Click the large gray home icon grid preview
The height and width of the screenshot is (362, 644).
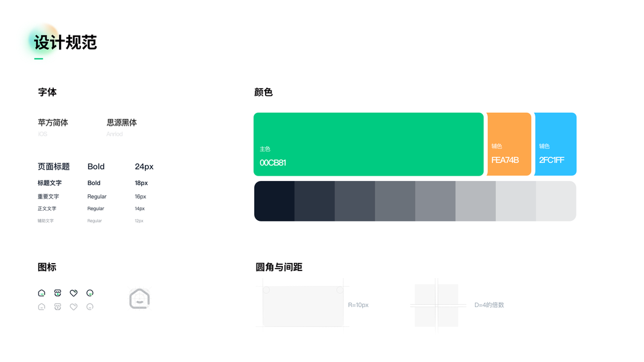point(139,299)
